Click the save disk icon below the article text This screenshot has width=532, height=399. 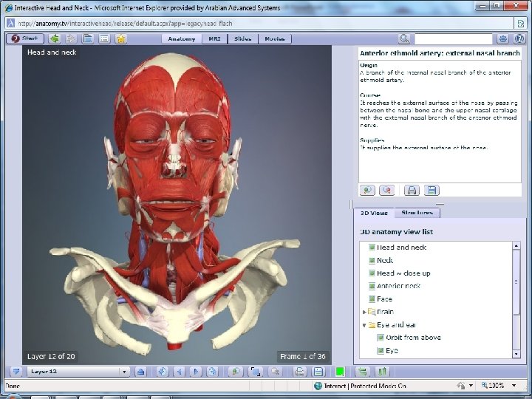click(432, 190)
